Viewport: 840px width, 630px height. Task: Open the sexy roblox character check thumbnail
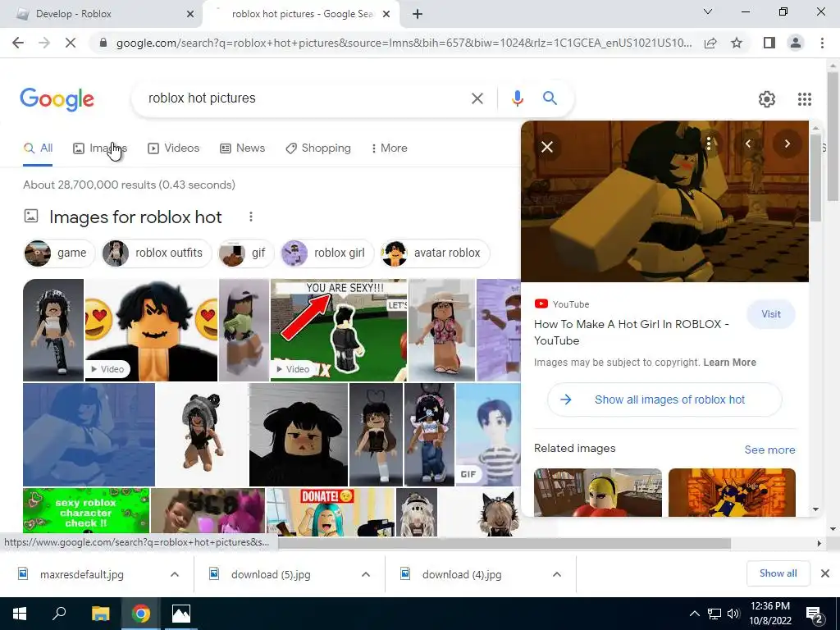tap(86, 512)
